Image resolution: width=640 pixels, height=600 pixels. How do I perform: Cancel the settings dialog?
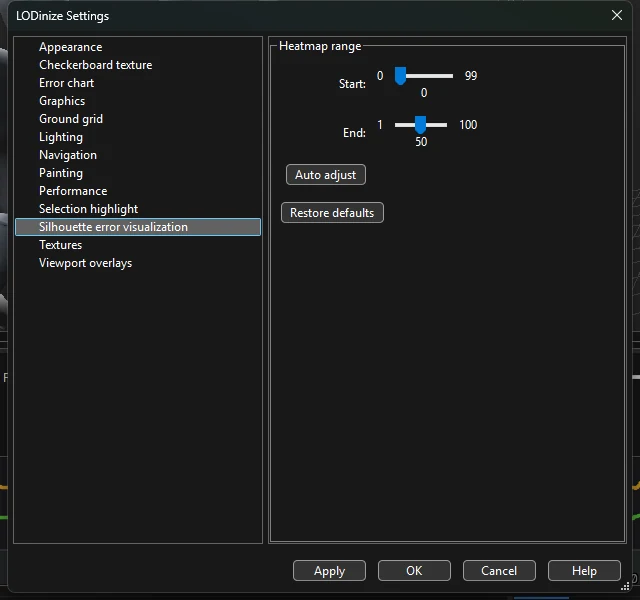(x=499, y=571)
